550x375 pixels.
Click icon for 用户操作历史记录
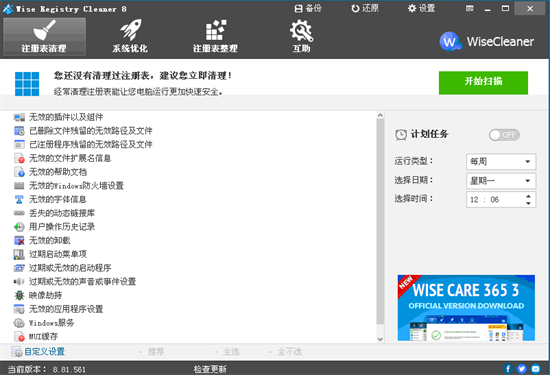coord(19,227)
